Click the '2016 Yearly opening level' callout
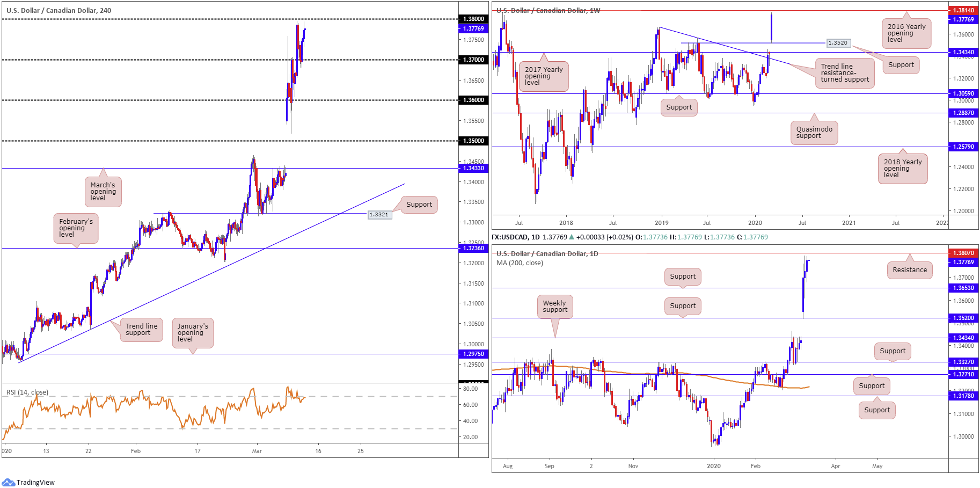The height and width of the screenshot is (488, 980). tap(906, 33)
